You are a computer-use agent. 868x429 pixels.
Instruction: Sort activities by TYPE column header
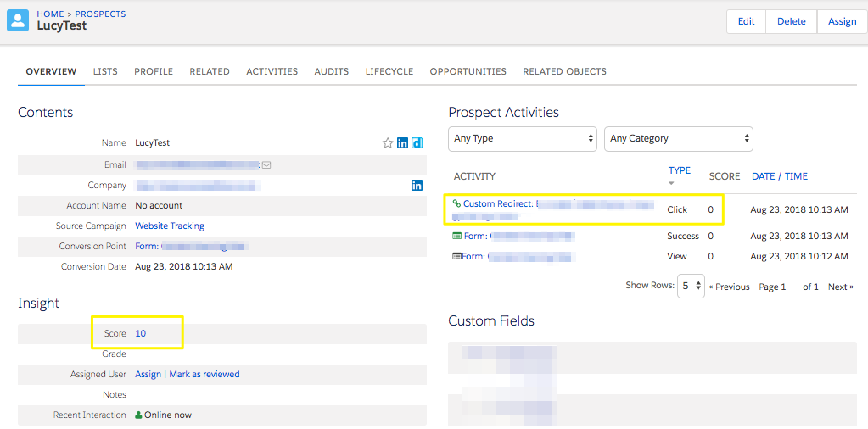(x=680, y=170)
